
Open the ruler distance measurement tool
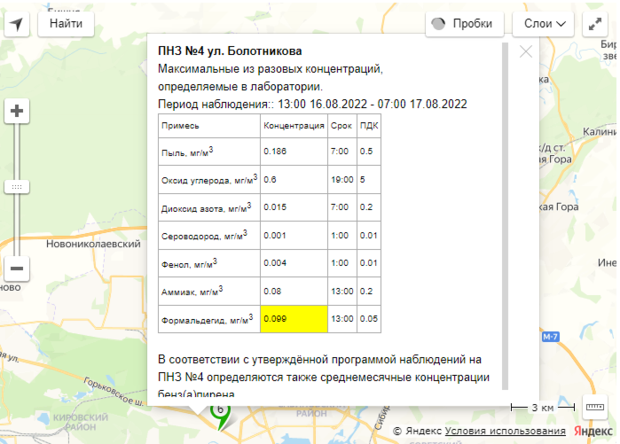pos(595,408)
